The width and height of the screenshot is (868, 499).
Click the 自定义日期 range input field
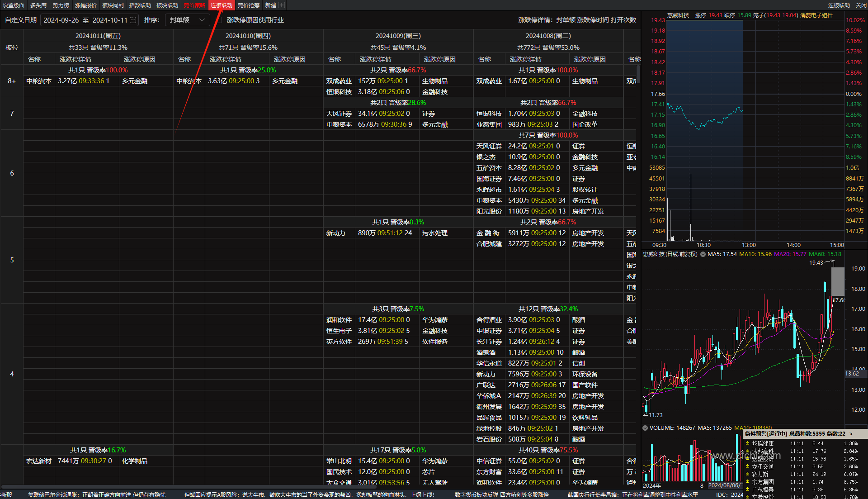[x=86, y=20]
